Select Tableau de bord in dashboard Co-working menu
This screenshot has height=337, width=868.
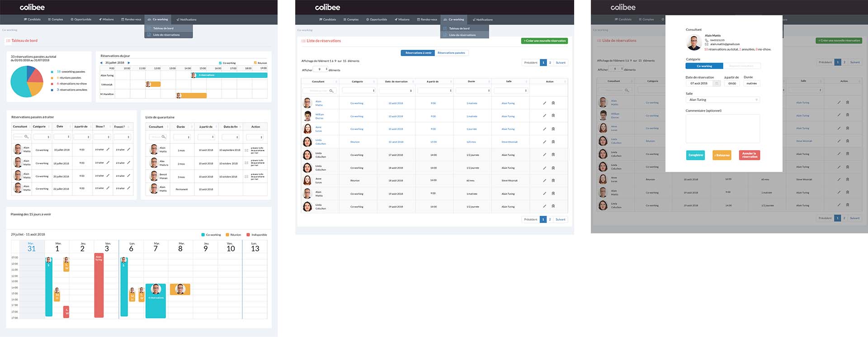pyautogui.click(x=163, y=28)
